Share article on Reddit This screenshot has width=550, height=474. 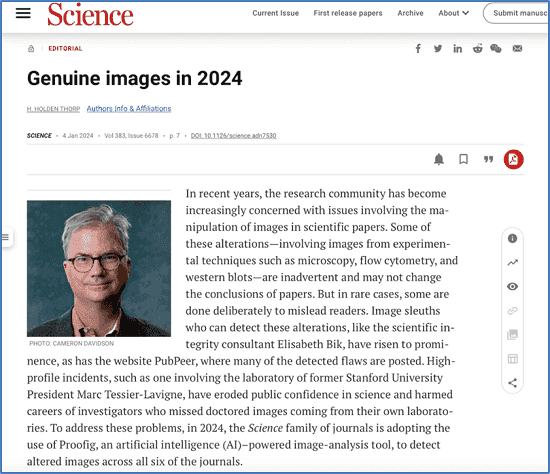click(x=477, y=48)
